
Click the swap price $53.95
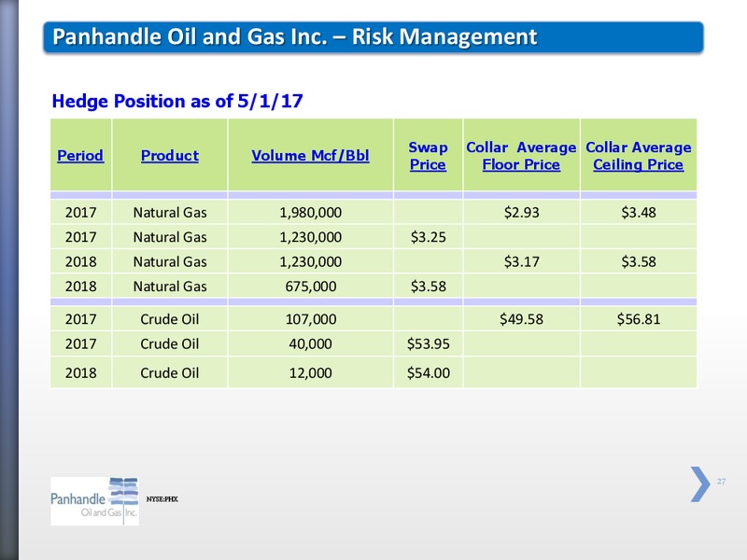(429, 343)
